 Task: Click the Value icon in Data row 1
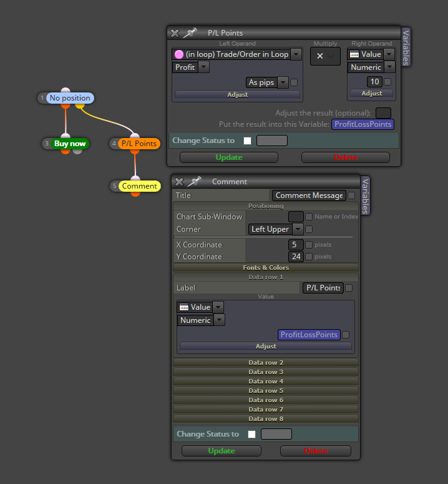(184, 307)
